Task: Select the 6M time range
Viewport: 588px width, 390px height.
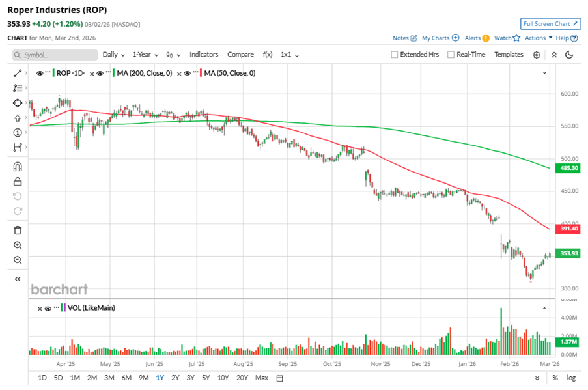Action: pos(126,378)
